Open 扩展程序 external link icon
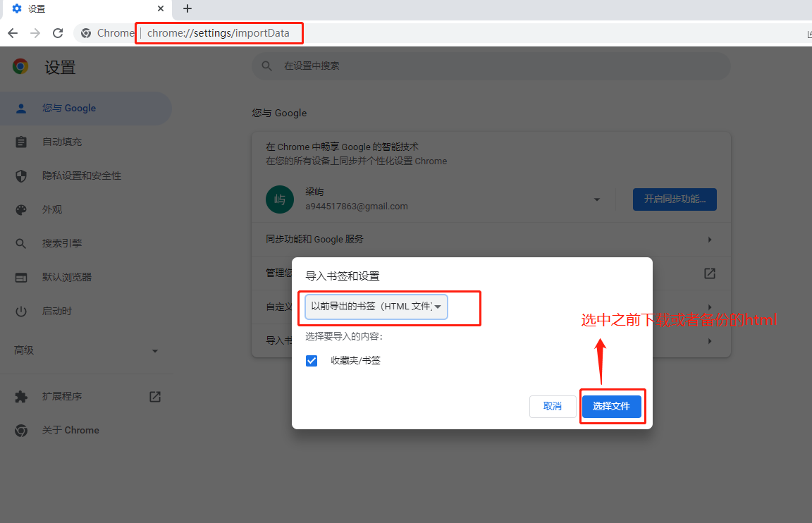 coord(155,397)
